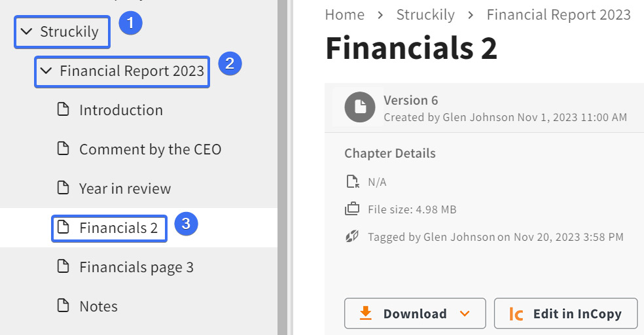
Task: Open the Download dropdown arrow
Action: coord(465,313)
